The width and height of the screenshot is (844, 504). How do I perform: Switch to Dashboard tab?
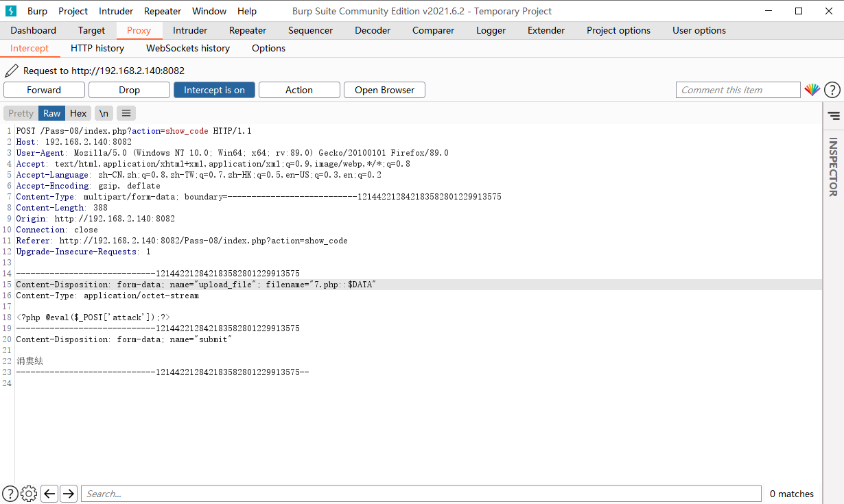(x=34, y=30)
